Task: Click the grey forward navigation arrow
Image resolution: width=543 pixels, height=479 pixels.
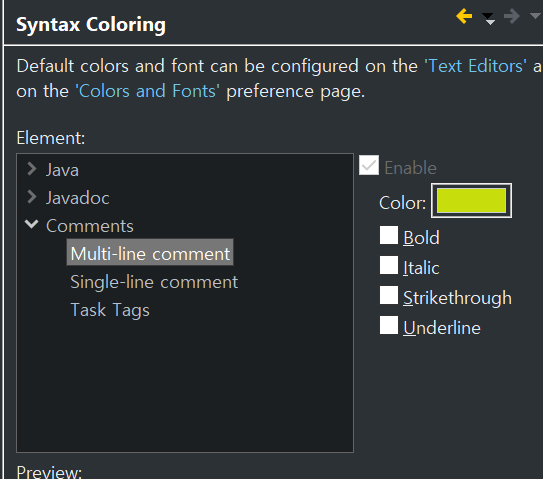Action: 512,16
